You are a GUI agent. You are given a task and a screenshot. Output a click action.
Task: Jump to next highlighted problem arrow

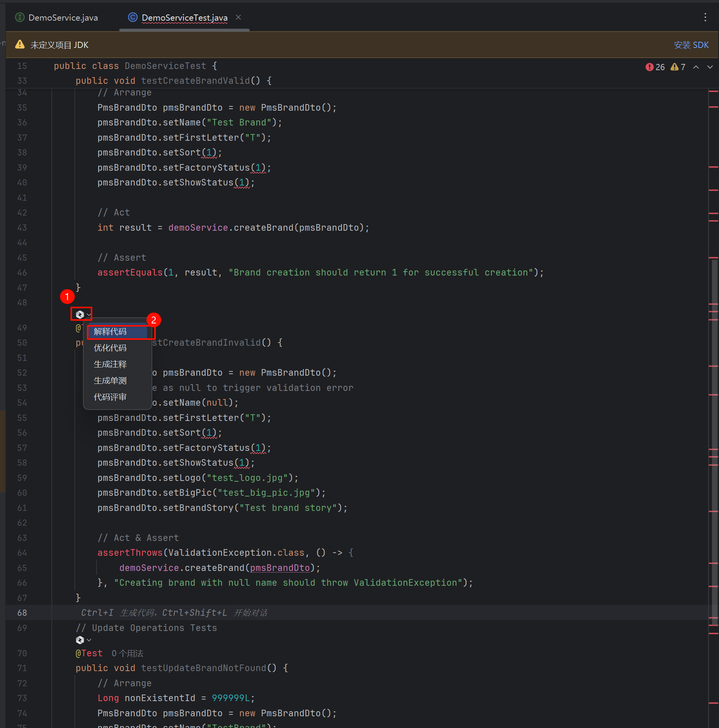click(710, 67)
